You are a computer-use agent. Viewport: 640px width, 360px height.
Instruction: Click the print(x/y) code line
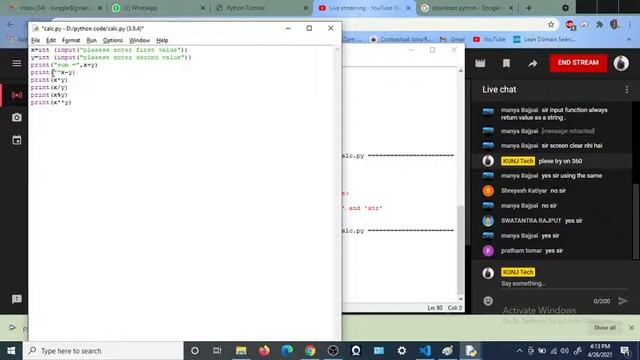click(49, 87)
